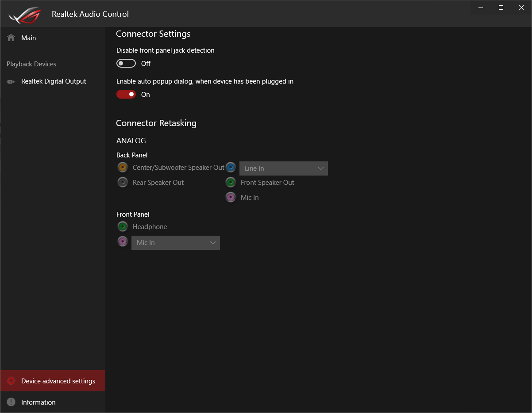Toggle Disable front panel jack detection switch
The width and height of the screenshot is (532, 413).
click(x=126, y=64)
